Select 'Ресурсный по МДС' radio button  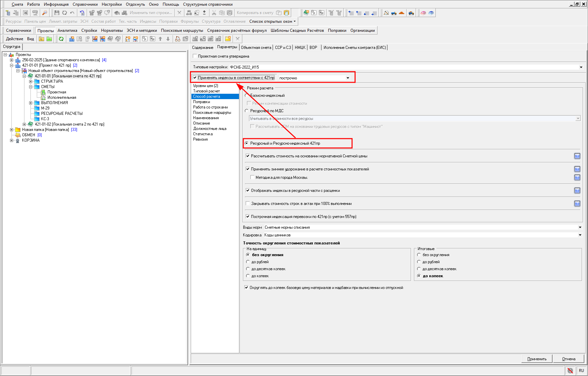(247, 111)
